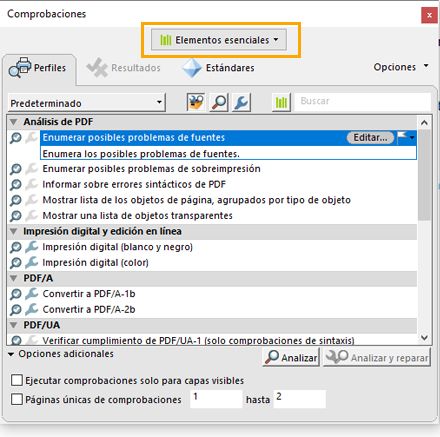Click wrench icon beside Impresión digital (blanco y negro)

pyautogui.click(x=32, y=247)
